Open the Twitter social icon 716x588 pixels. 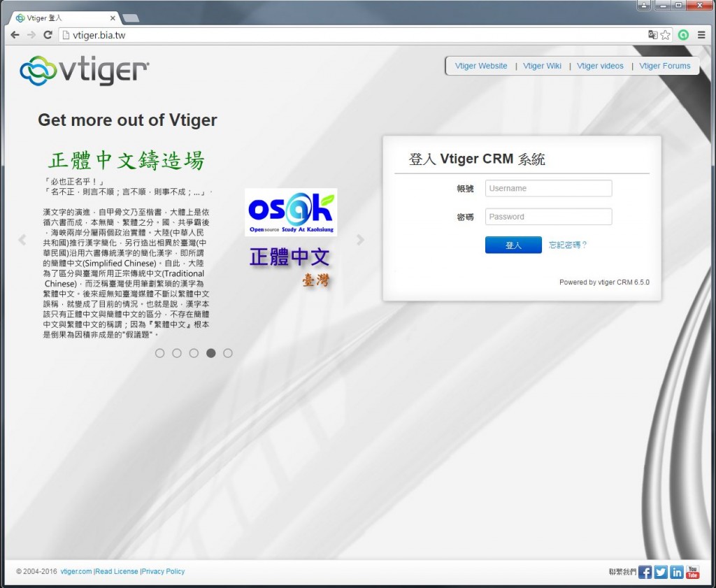click(x=661, y=572)
